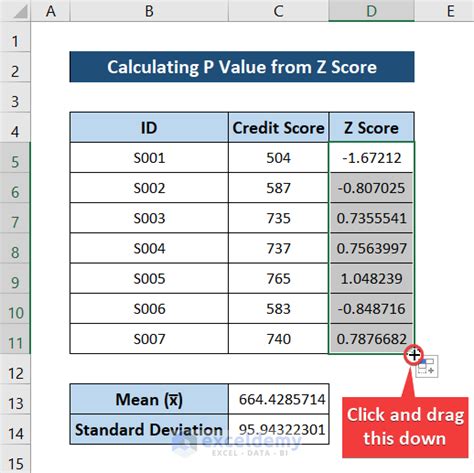Select row 12 header
Screen dimensions: 474x473
click(15, 369)
